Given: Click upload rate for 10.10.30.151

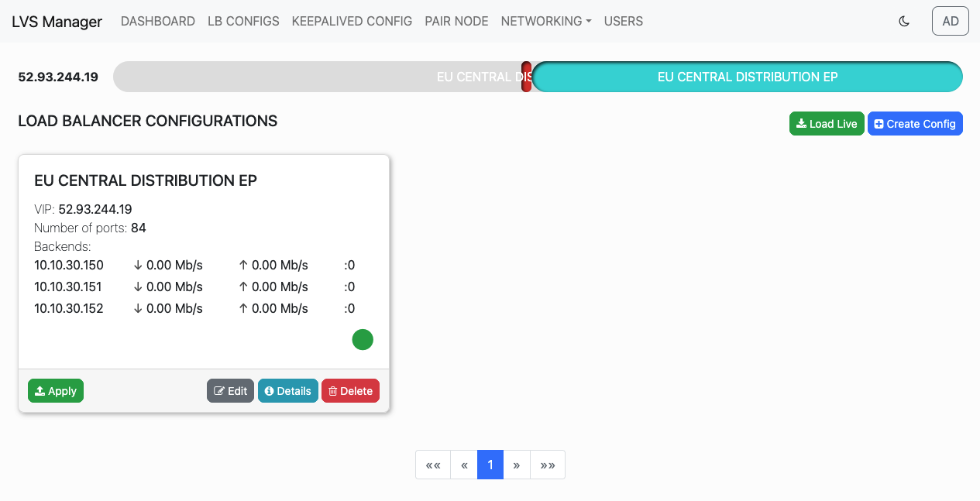Looking at the screenshot, I should click(x=273, y=287).
